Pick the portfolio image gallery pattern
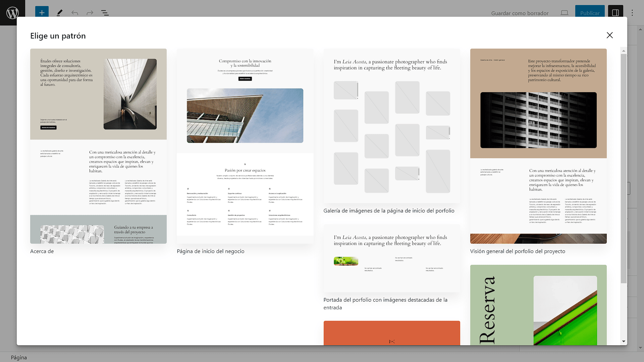The image size is (644, 362). (x=391, y=126)
